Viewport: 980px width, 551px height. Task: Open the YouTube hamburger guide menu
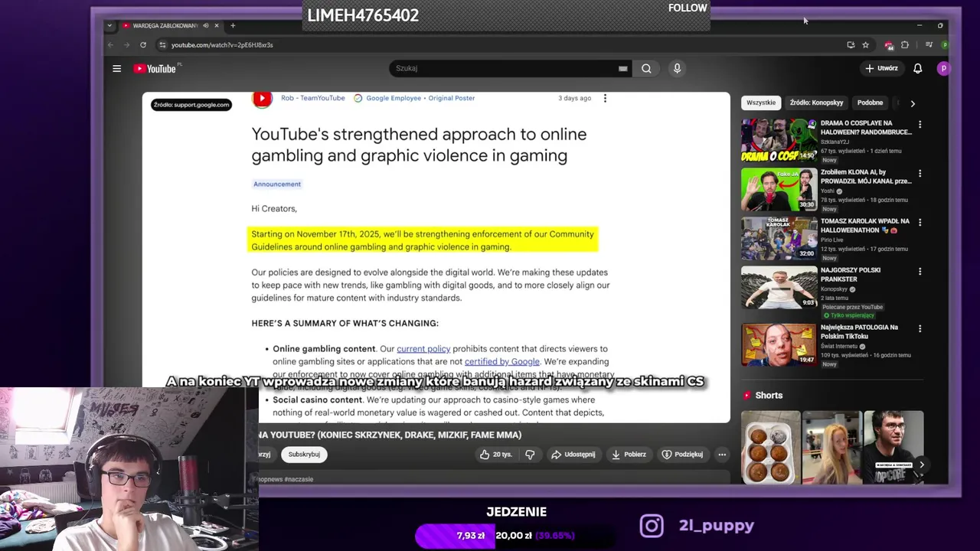pyautogui.click(x=116, y=69)
